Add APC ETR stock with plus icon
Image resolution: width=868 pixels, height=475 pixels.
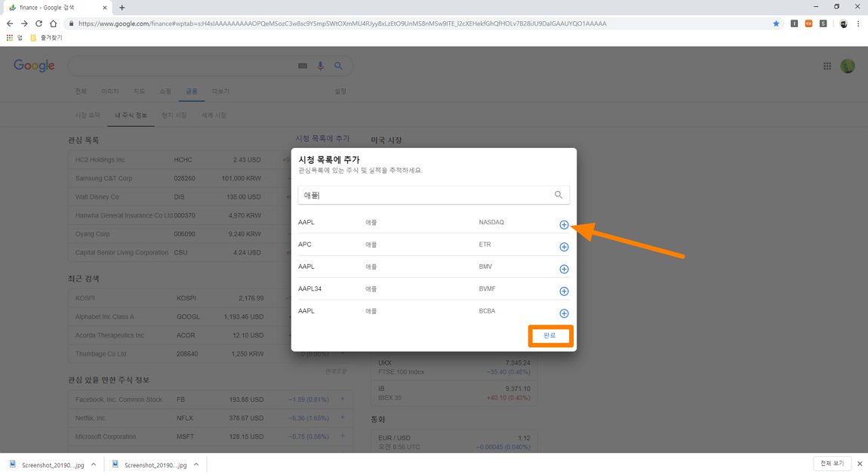564,247
